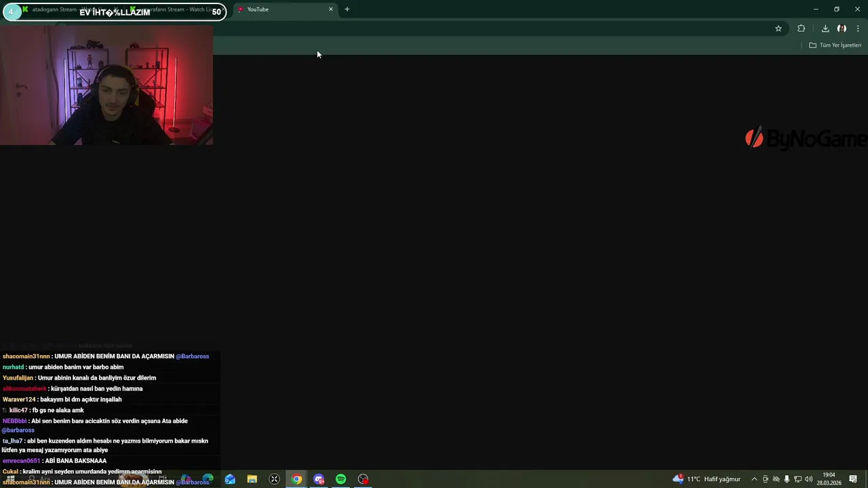Open network settings tray icon
The image size is (868, 488).
(797, 479)
